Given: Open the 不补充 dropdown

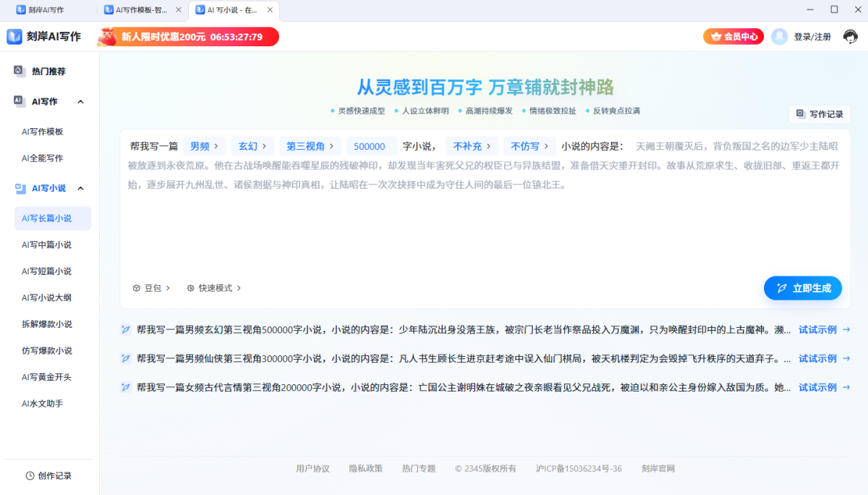Looking at the screenshot, I should 472,145.
